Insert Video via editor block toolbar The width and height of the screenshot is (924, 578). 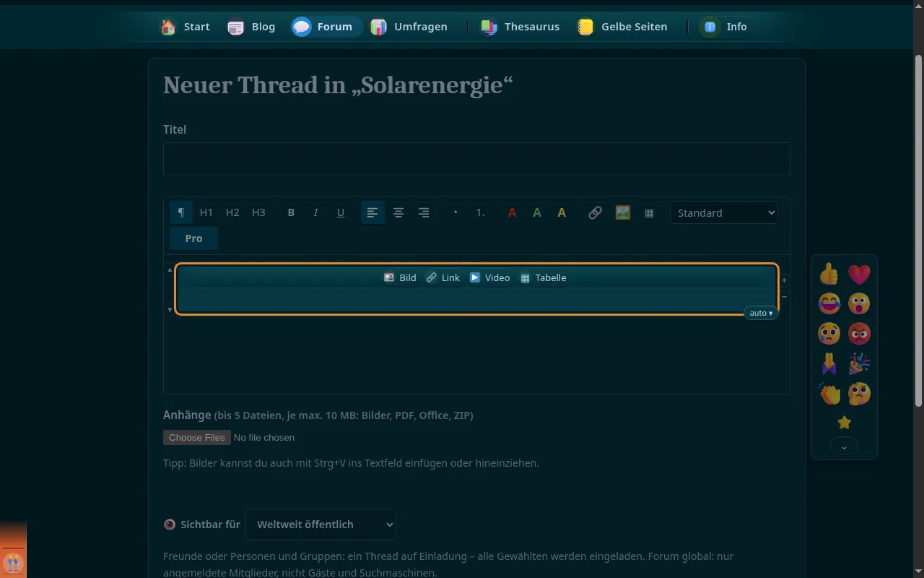point(490,277)
